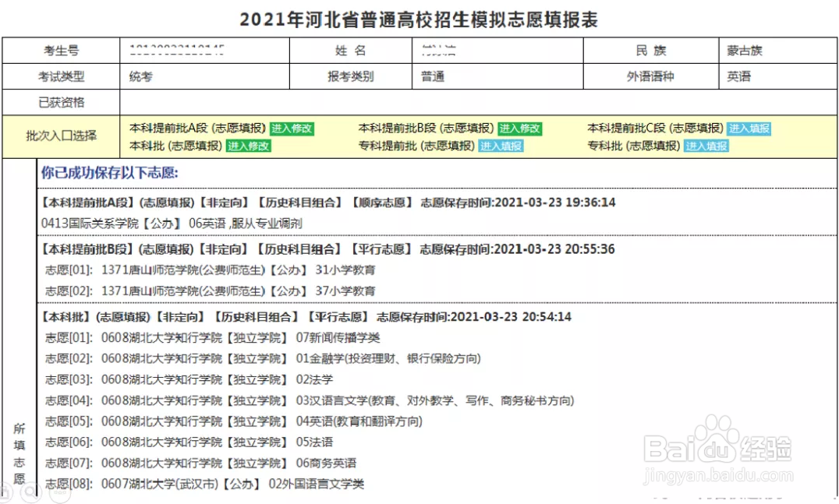
Task: Click the faint magnifier zoom icon
Action: point(31,492)
